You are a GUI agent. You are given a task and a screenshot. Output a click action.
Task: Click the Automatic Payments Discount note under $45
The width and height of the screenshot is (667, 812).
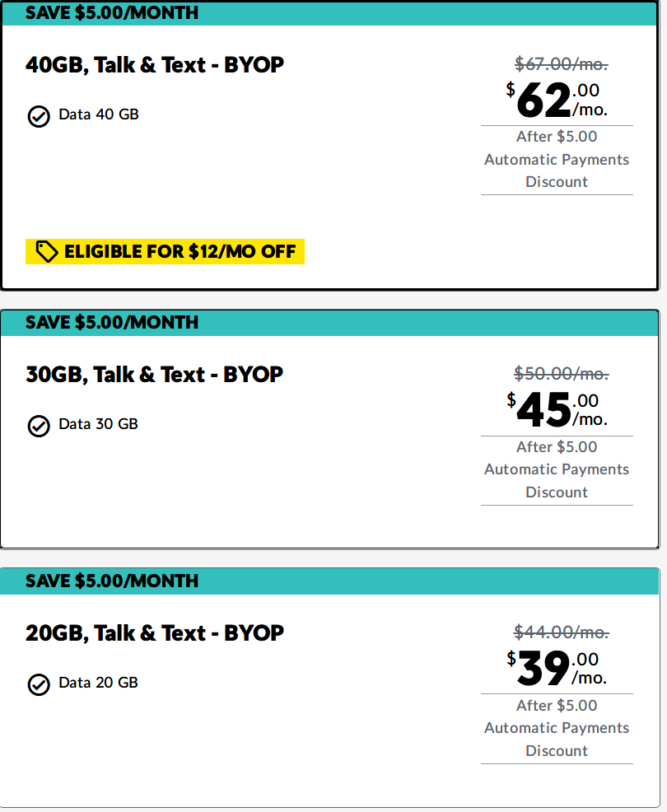click(x=557, y=469)
